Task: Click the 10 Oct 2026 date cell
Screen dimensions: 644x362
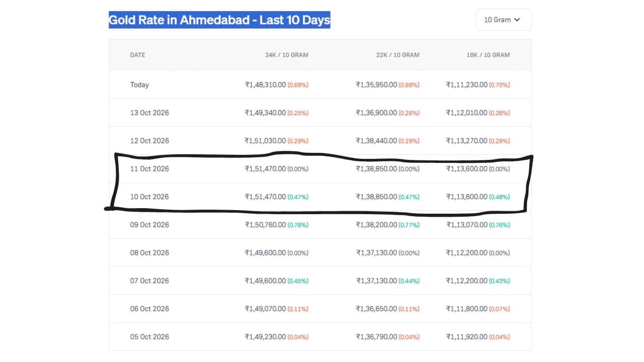Action: coord(149,197)
